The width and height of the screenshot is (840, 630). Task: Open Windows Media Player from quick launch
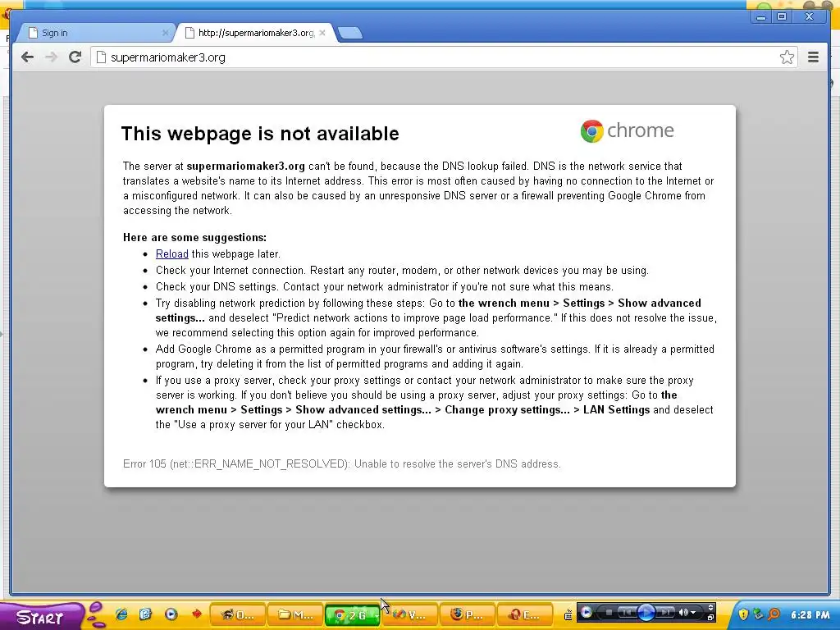[171, 614]
